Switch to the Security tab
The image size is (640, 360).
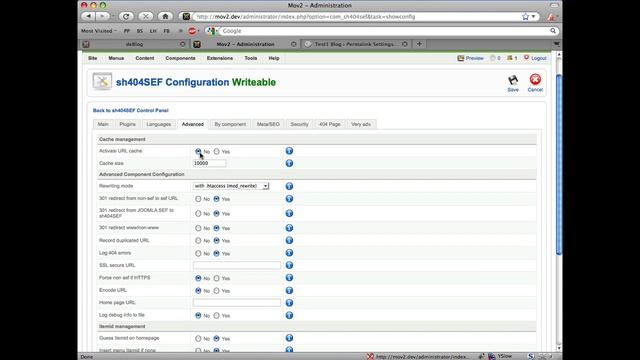tap(299, 124)
